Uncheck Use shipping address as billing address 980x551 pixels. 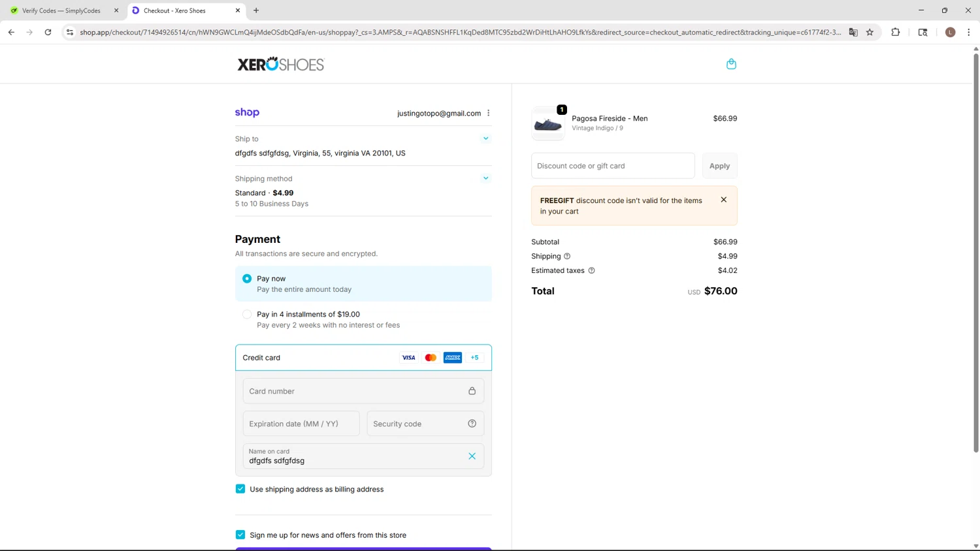240,489
